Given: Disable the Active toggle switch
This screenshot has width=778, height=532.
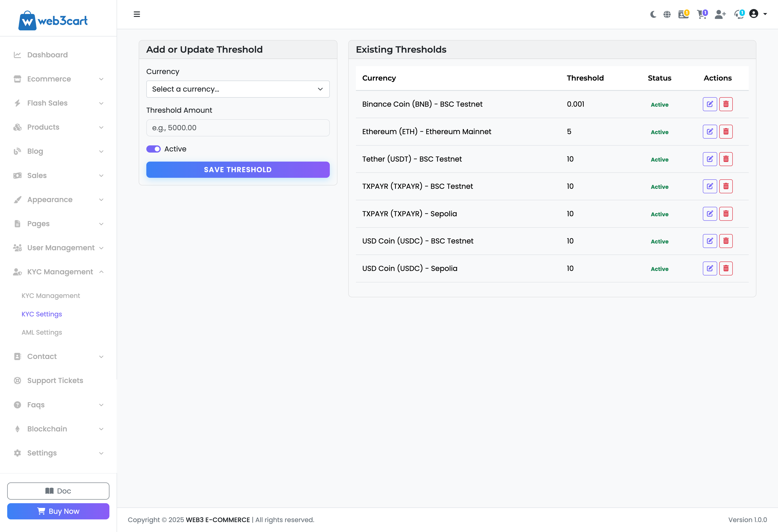Looking at the screenshot, I should (x=153, y=149).
